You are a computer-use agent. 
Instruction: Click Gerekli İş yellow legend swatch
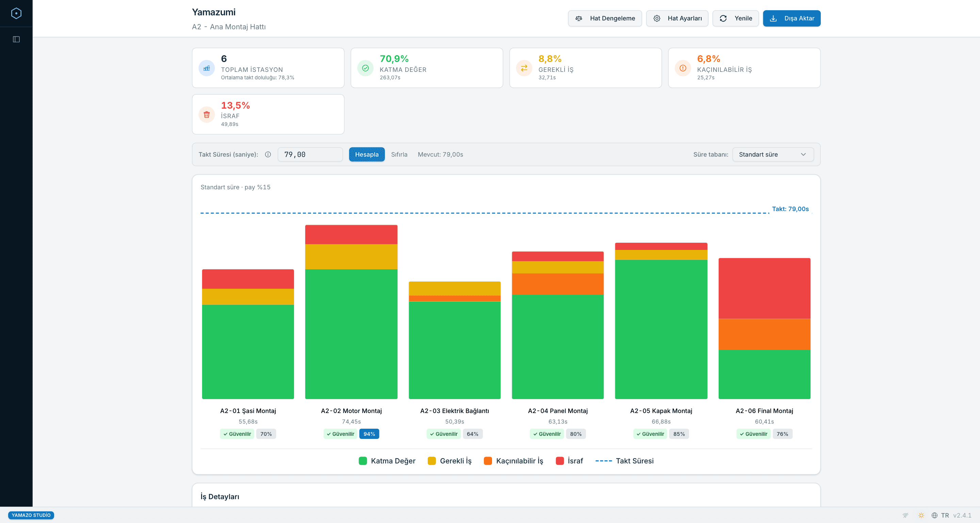[431, 461]
